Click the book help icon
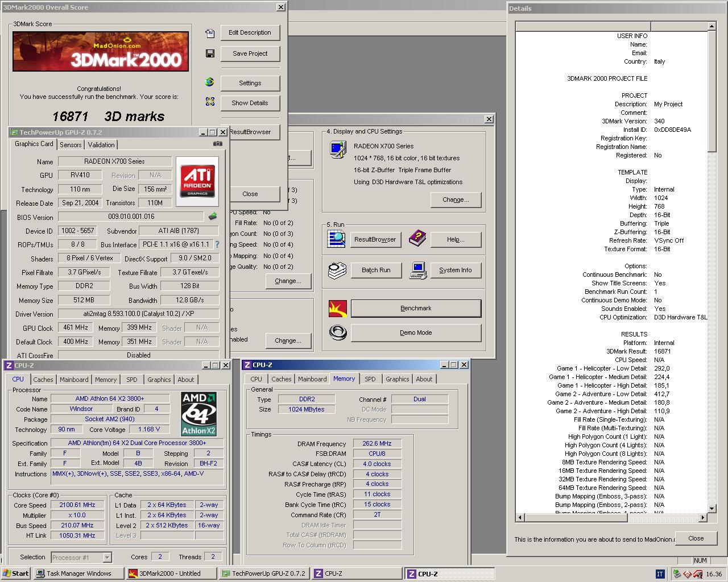Screen dimensions: 728x582 coord(417,239)
